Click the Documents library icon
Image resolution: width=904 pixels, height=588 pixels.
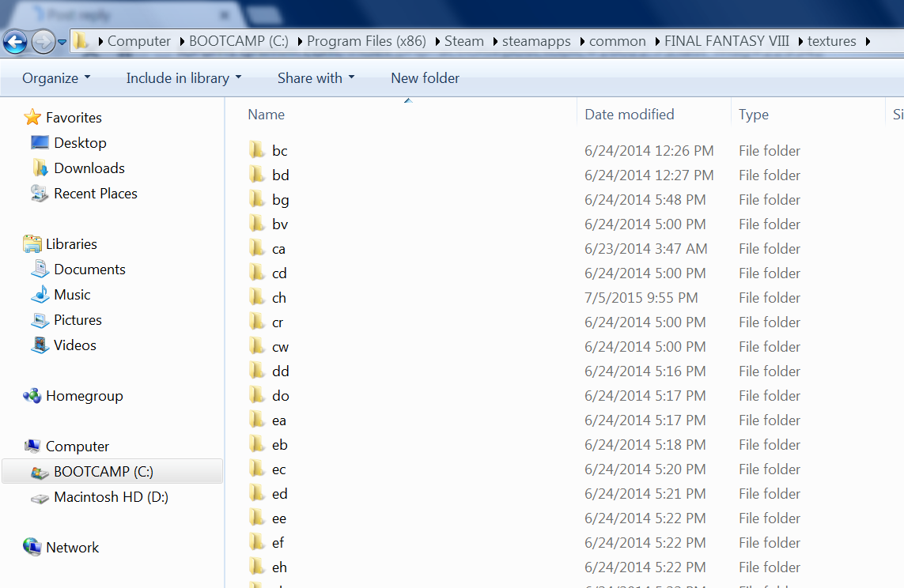(40, 269)
